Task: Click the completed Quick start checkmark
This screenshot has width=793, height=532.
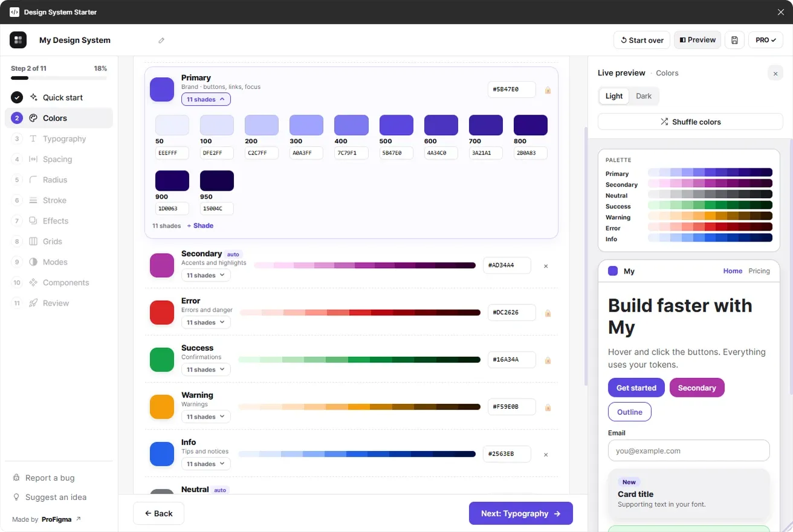Action: tap(17, 97)
